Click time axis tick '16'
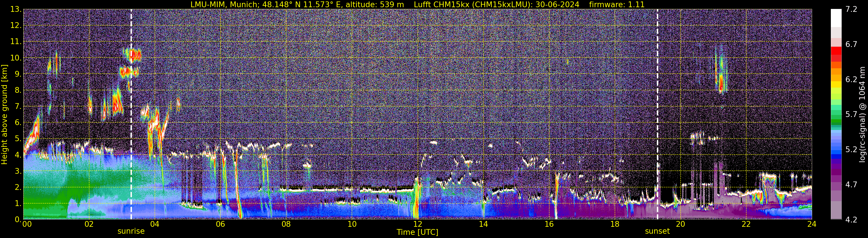 (549, 224)
